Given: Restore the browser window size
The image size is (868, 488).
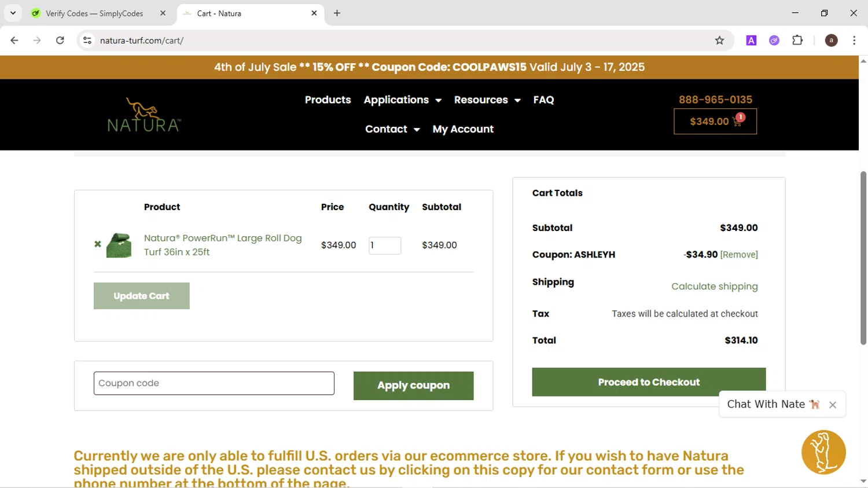Looking at the screenshot, I should tap(824, 13).
